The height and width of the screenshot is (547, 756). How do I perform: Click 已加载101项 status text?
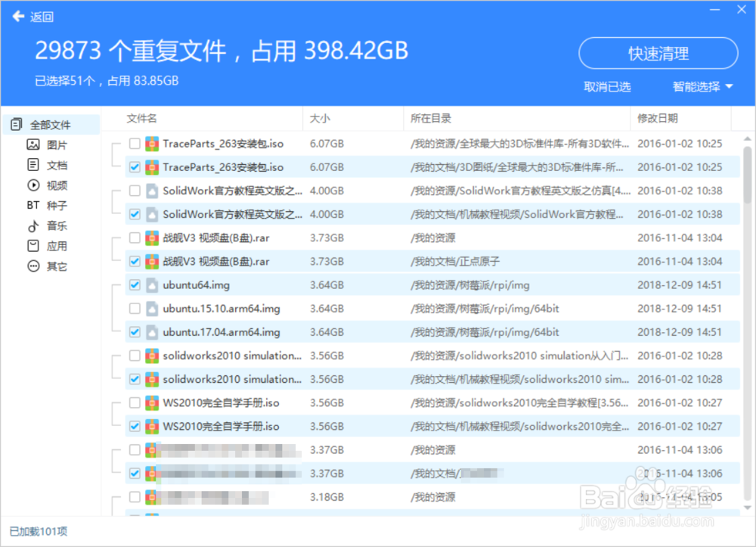point(39,531)
